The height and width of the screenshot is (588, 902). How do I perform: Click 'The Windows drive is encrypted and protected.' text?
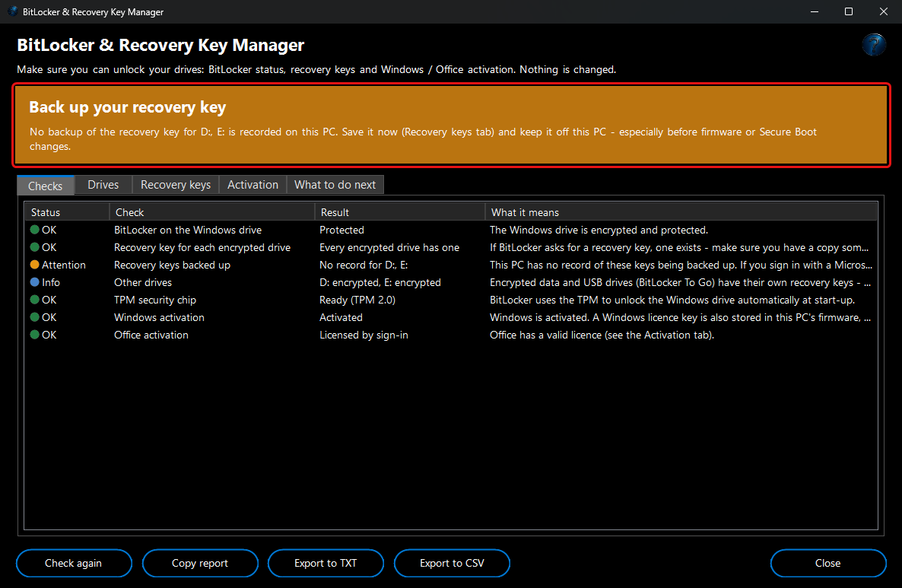(x=599, y=230)
